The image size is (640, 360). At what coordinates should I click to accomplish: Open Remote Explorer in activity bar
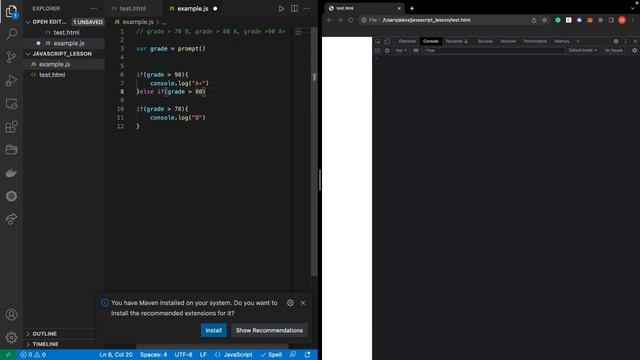click(x=11, y=104)
